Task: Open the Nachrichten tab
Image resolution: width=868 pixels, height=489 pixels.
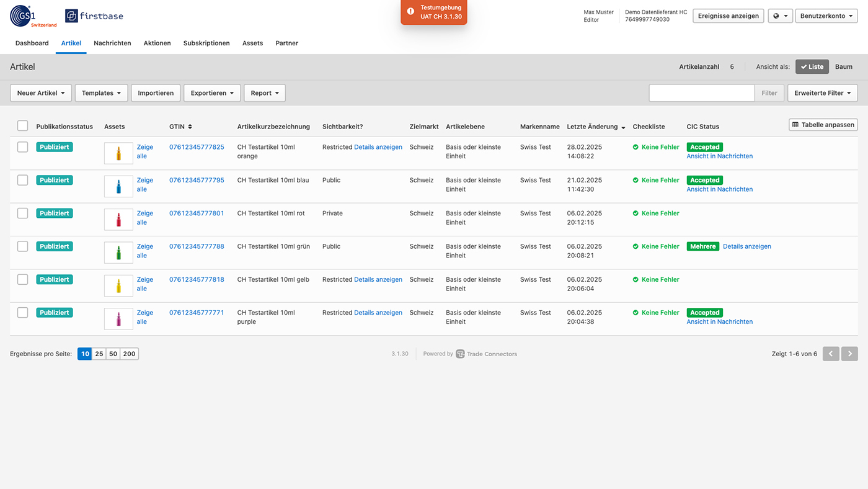Action: 112,43
